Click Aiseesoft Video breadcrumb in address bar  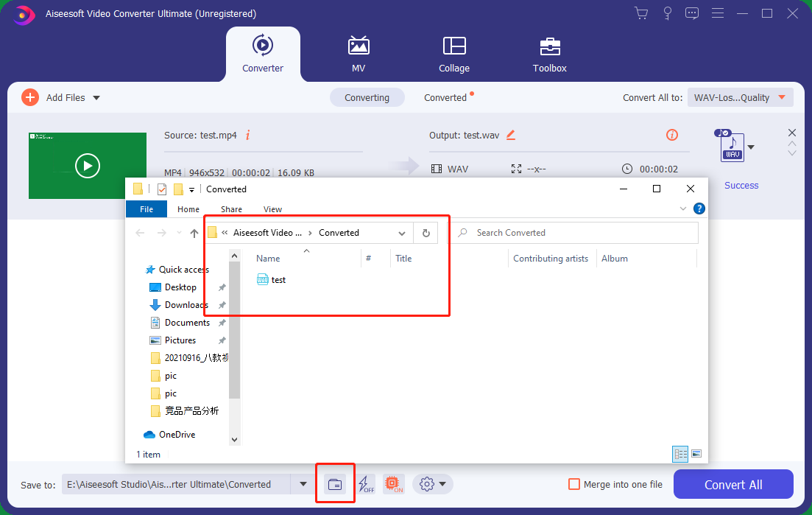tap(267, 233)
